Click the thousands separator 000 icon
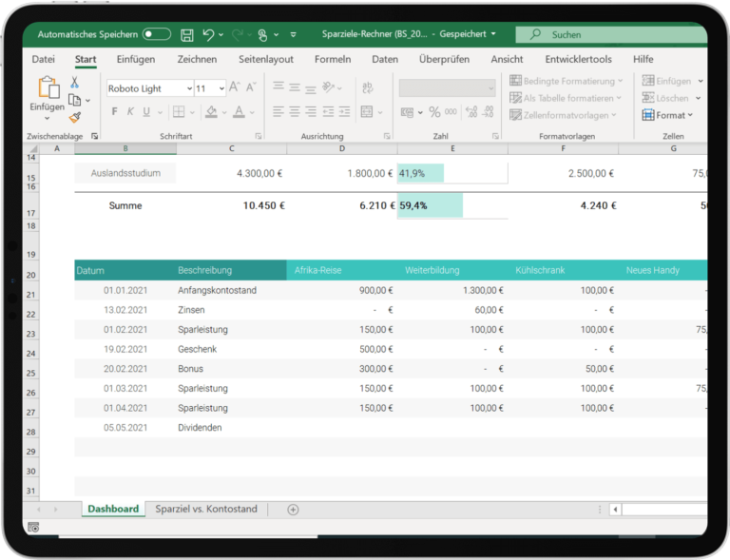Viewport: 730px width, 560px height. tap(451, 112)
